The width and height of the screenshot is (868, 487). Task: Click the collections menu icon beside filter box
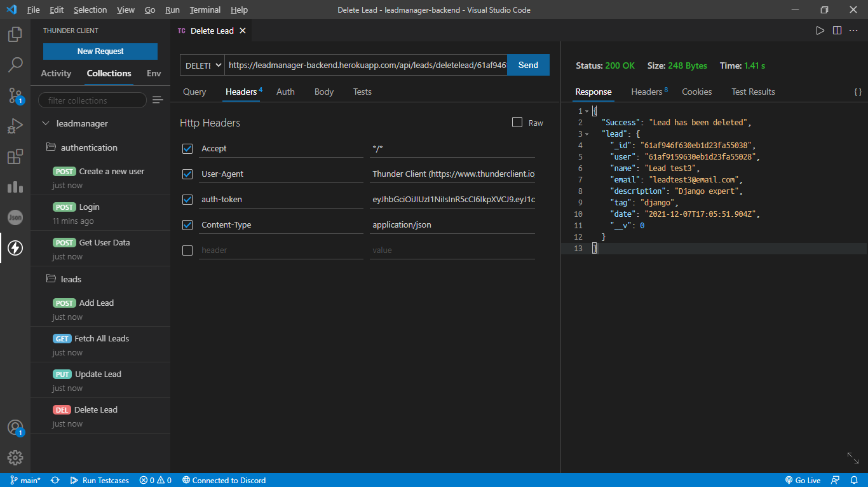click(x=158, y=100)
